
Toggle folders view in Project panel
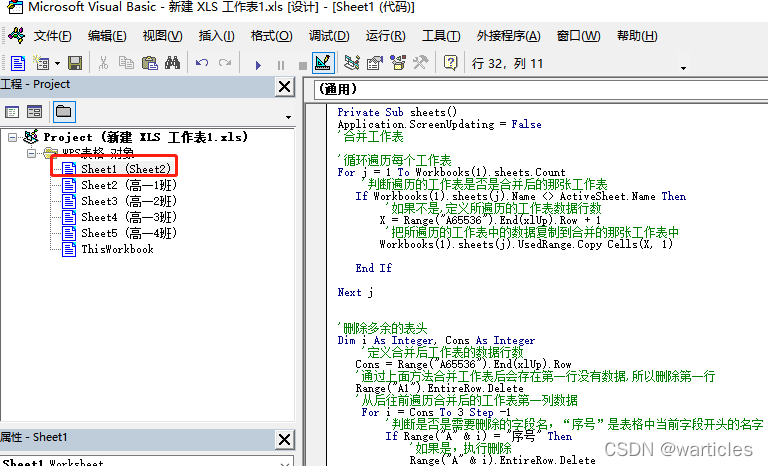(x=64, y=112)
